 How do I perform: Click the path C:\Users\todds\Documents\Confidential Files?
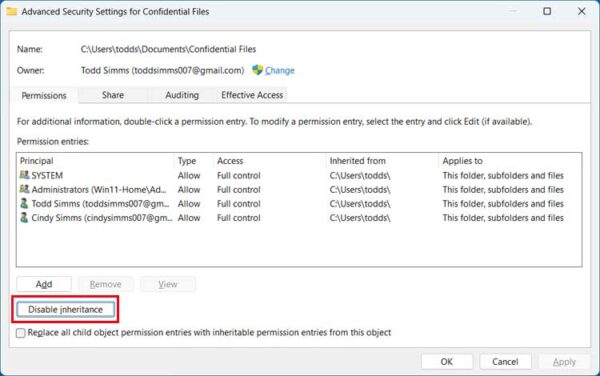[x=168, y=49]
